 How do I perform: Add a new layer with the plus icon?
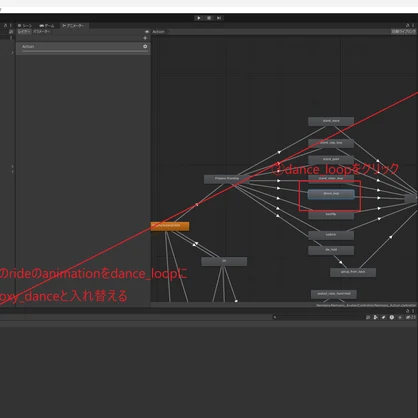coord(145,38)
